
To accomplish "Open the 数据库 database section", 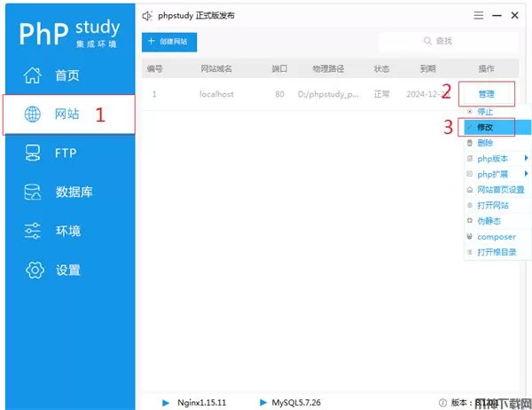I will click(x=70, y=192).
